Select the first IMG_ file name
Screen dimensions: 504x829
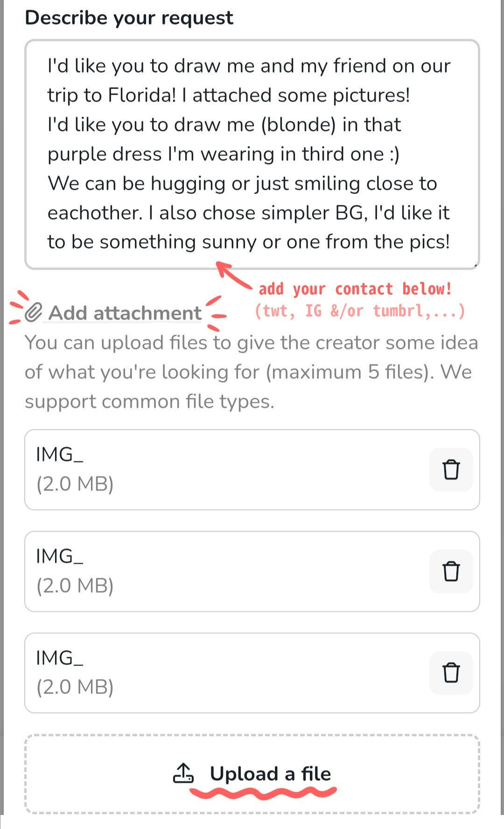tap(60, 455)
